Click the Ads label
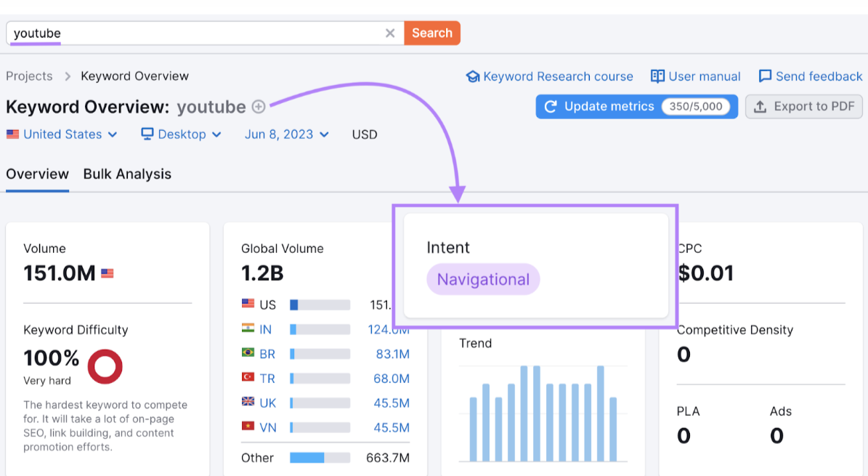The image size is (868, 476). [781, 411]
